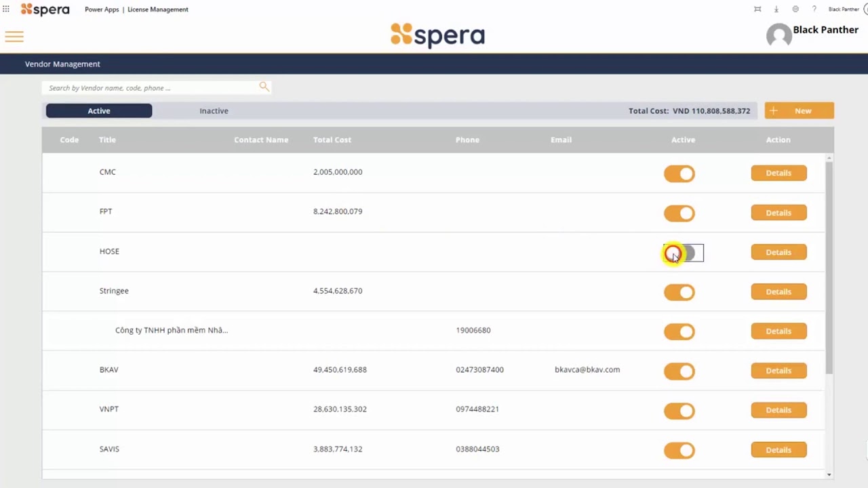
Task: Click the Black Panther profile avatar
Action: click(x=778, y=35)
